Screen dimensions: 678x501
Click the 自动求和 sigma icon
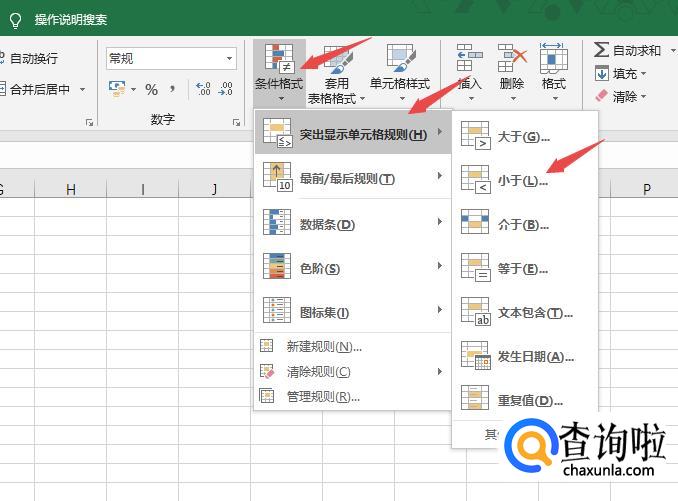(x=601, y=50)
